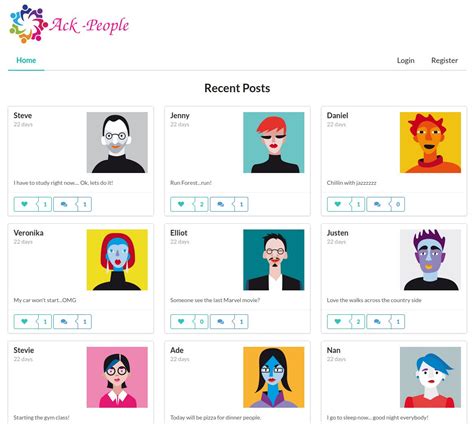
Task: Open Jenny's '22 days' timestamp link
Action: [x=180, y=124]
